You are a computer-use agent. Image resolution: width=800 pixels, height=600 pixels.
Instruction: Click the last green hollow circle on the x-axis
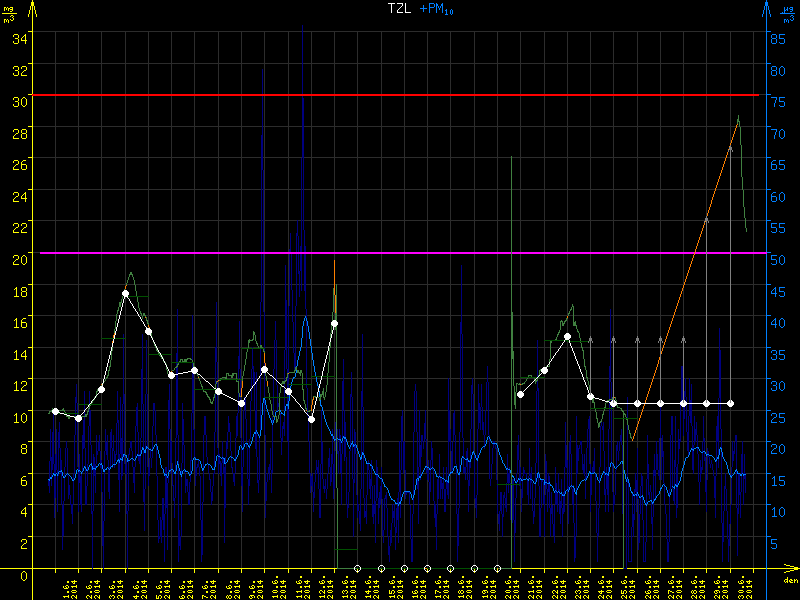click(497, 568)
